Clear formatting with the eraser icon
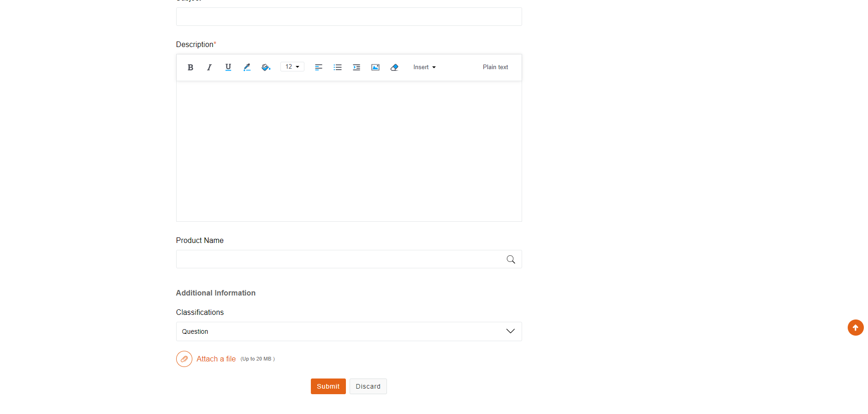 [x=394, y=67]
